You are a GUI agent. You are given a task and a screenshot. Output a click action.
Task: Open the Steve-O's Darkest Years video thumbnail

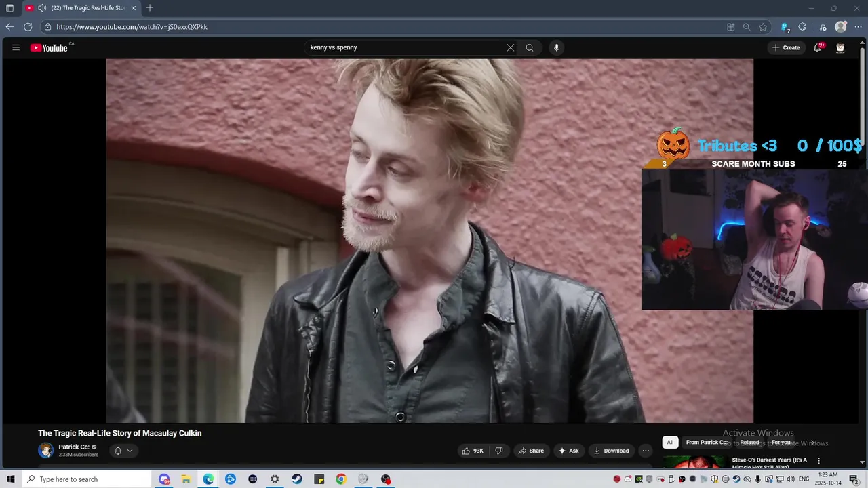point(694,462)
